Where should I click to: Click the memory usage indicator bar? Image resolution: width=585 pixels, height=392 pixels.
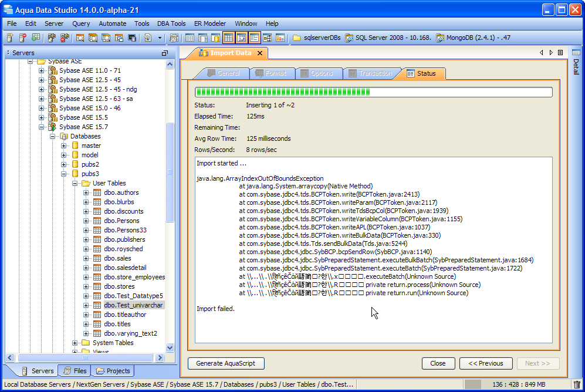click(x=518, y=384)
